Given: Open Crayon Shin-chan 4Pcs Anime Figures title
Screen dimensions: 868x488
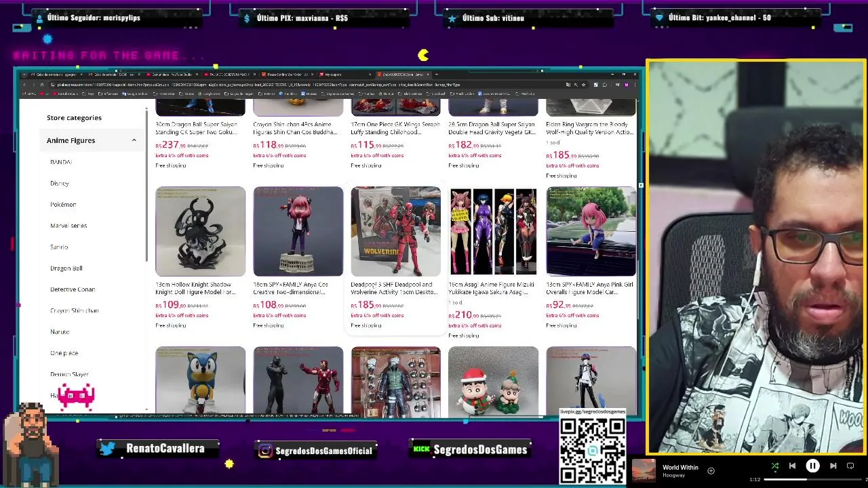Looking at the screenshot, I should click(x=295, y=128).
